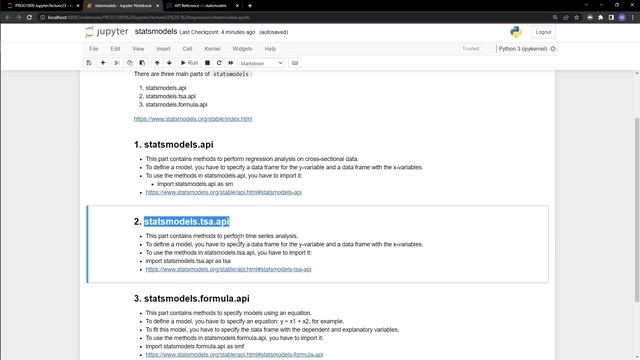This screenshot has height=360, width=640.
Task: Reload the page with browser refresh icon
Action: click(29, 18)
